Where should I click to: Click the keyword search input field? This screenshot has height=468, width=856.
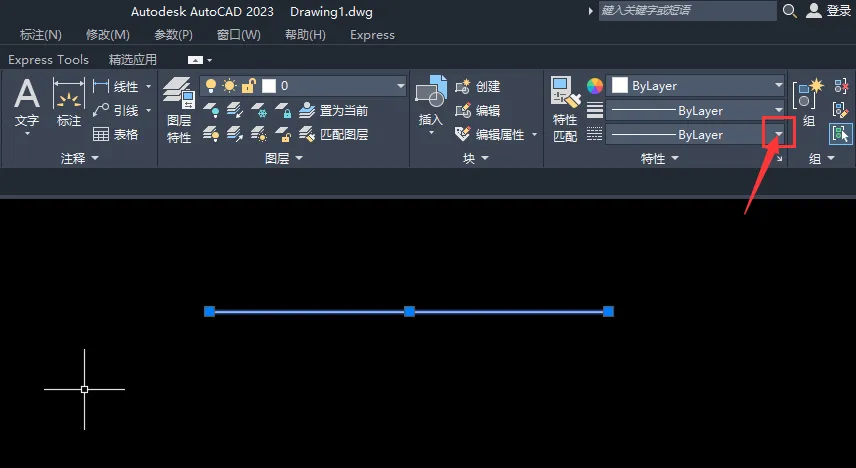pos(688,10)
